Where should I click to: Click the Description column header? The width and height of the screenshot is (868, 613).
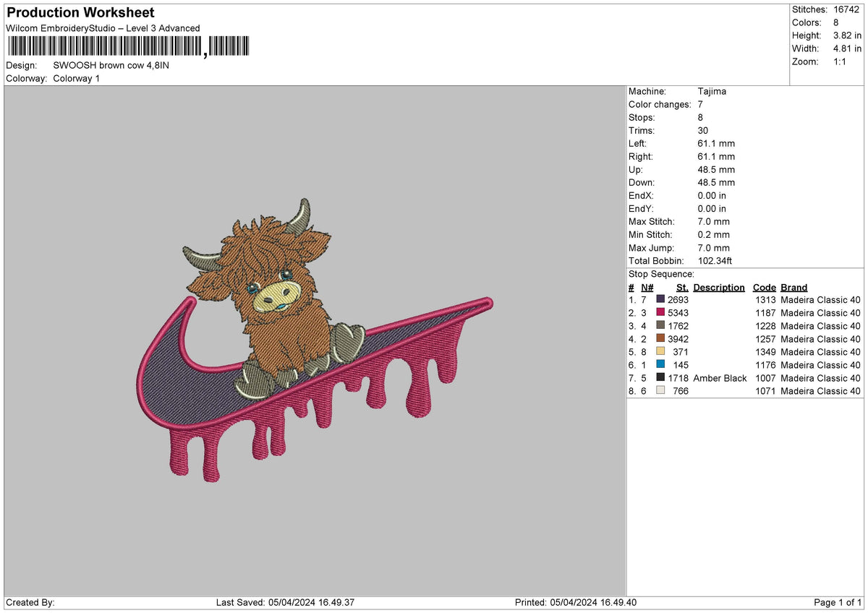click(719, 287)
